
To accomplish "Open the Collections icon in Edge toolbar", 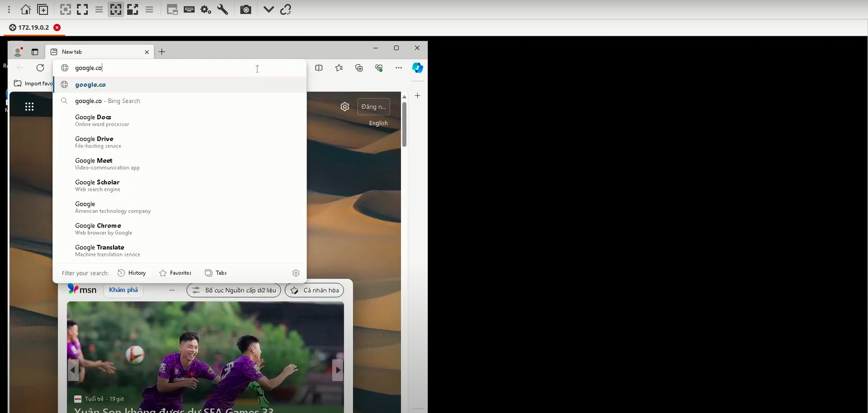I will coord(359,68).
